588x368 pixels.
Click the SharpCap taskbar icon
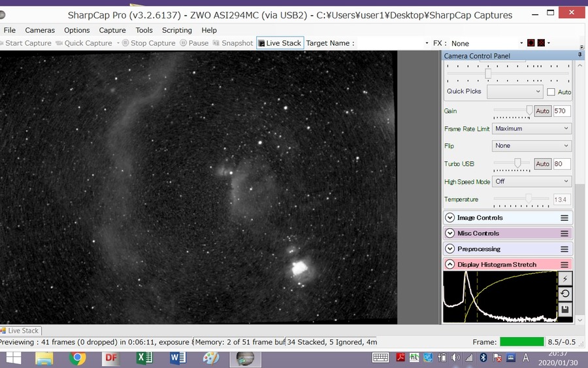pos(245,358)
